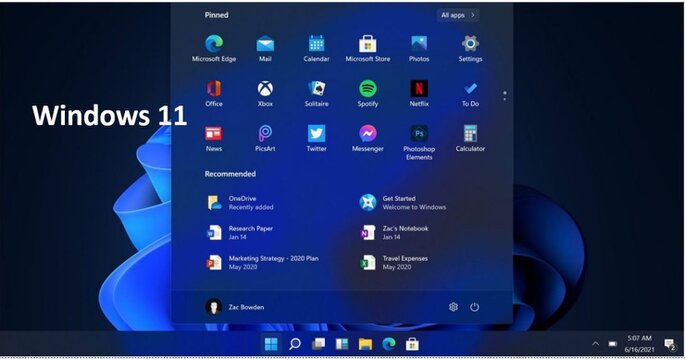Launch the Spotify app
Viewport: 685px width, 360px height.
[368, 93]
